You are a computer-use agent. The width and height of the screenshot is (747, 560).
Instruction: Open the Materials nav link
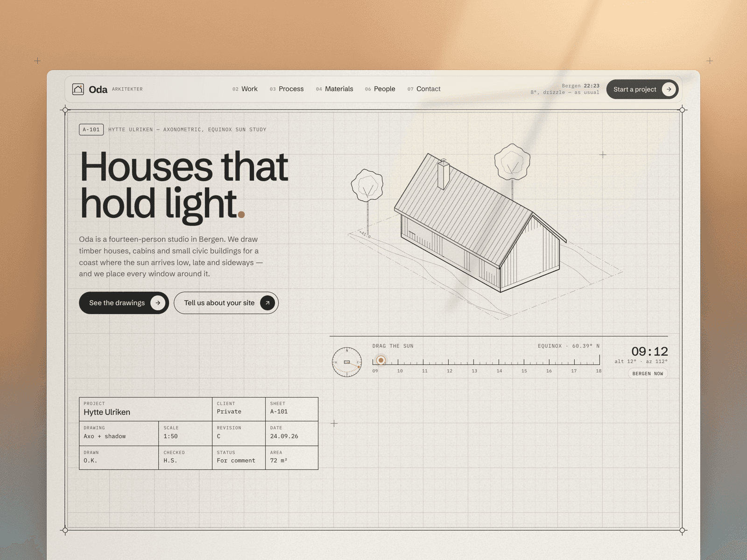pyautogui.click(x=335, y=89)
